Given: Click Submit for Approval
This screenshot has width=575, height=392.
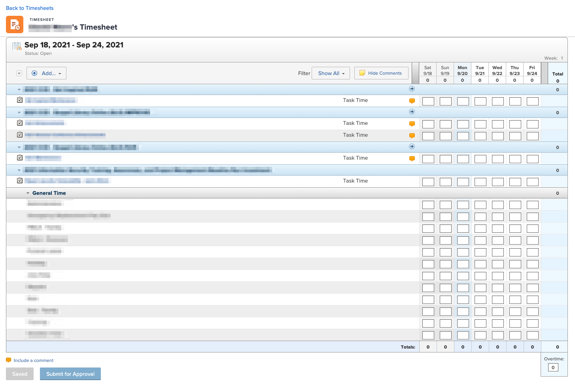Looking at the screenshot, I should click(70, 374).
